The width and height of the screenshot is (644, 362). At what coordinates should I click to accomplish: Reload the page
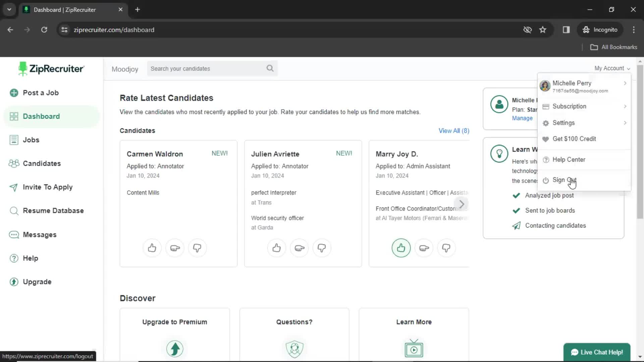44,30
